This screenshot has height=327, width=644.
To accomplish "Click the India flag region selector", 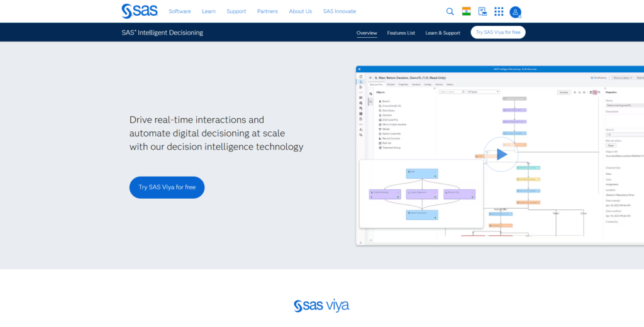I will (466, 11).
